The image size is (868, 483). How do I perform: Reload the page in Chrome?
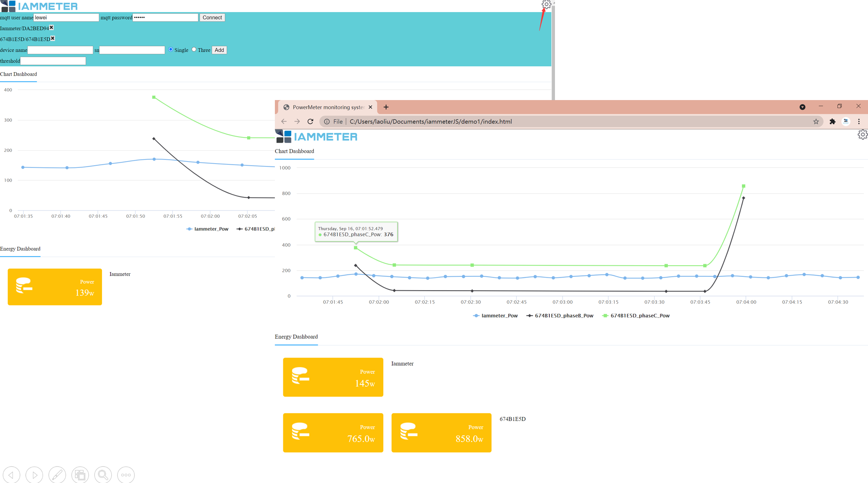pos(310,121)
